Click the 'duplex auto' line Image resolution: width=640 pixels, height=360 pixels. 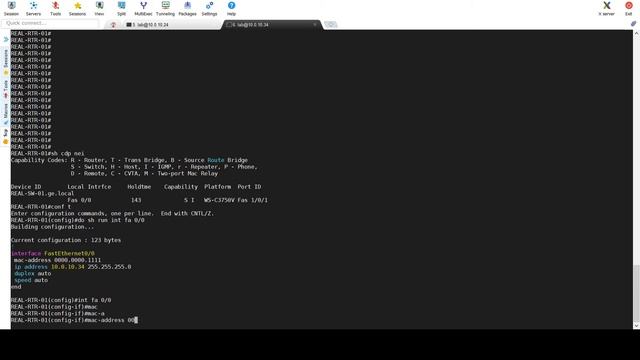(33, 273)
